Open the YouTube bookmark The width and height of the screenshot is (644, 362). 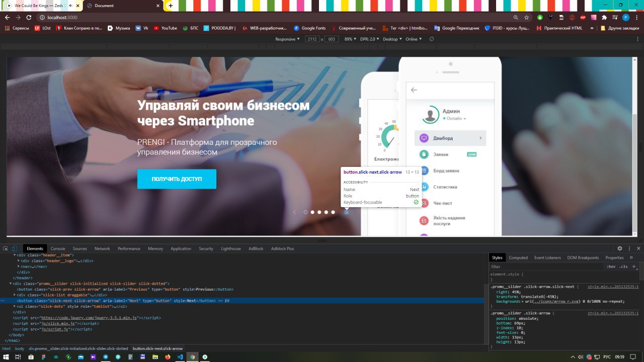[166, 28]
